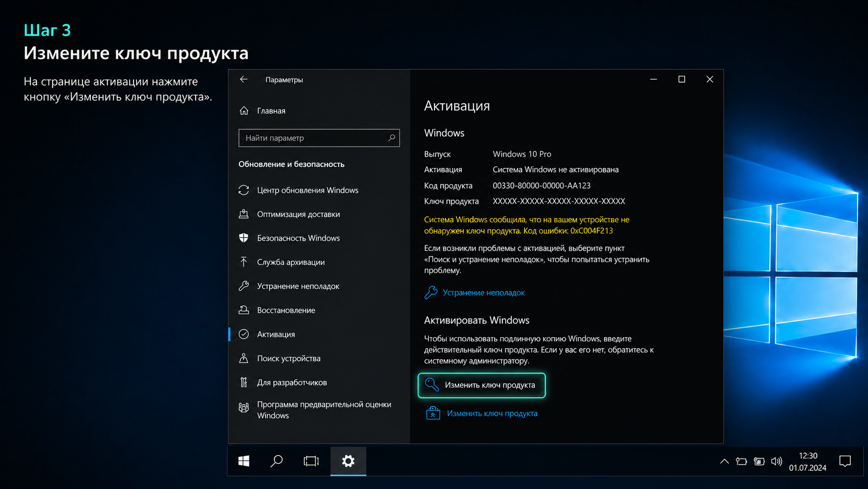Open Поиск устройства section

(289, 358)
